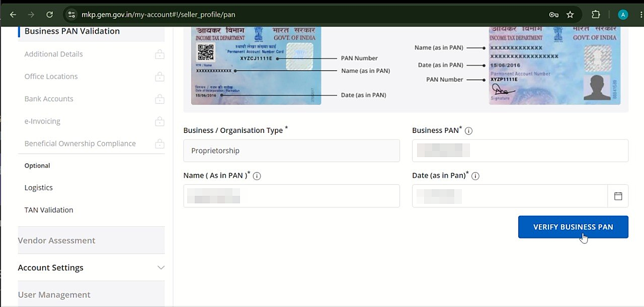The width and height of the screenshot is (644, 307).
Task: Open Logistics optional section
Action: [x=39, y=188]
